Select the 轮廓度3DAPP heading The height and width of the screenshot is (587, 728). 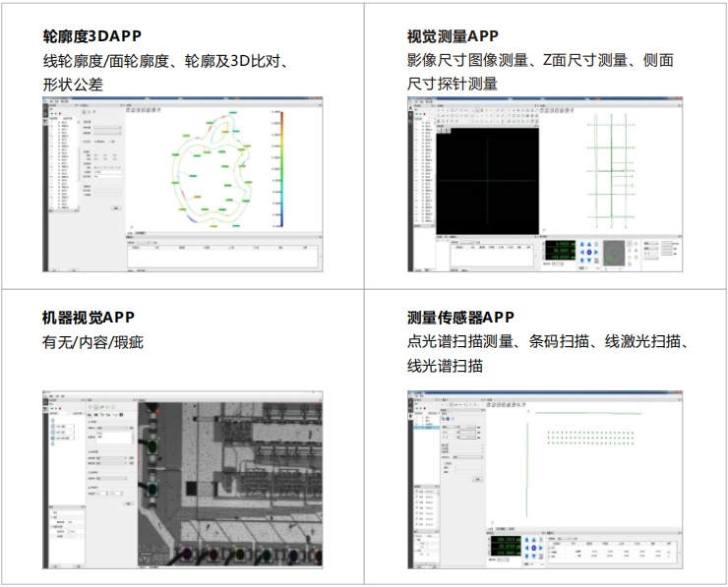[91, 35]
